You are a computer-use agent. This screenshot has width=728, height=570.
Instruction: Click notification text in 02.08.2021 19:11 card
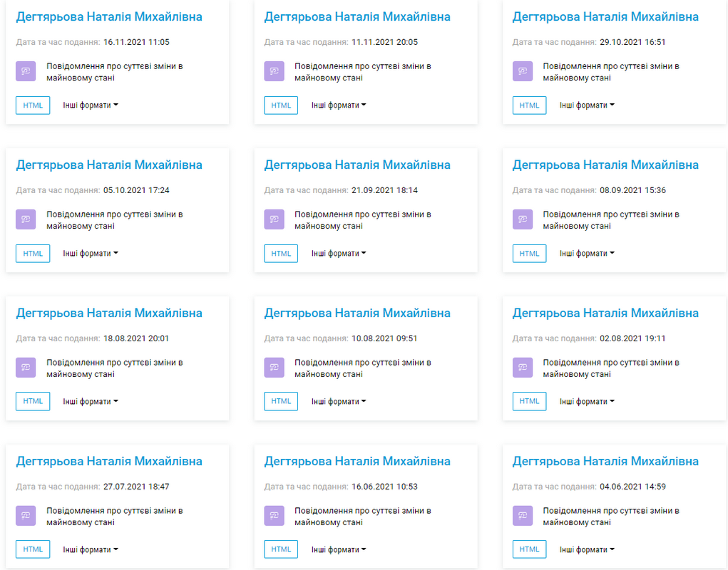[x=610, y=368]
